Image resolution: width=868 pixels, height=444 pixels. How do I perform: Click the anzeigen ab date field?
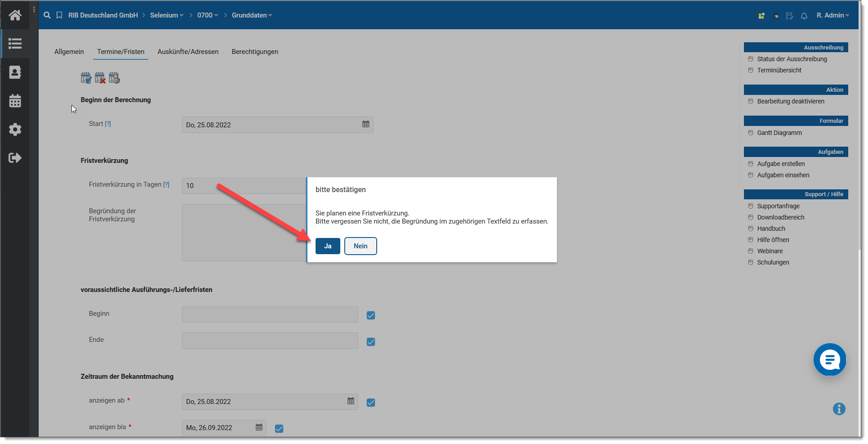point(270,401)
